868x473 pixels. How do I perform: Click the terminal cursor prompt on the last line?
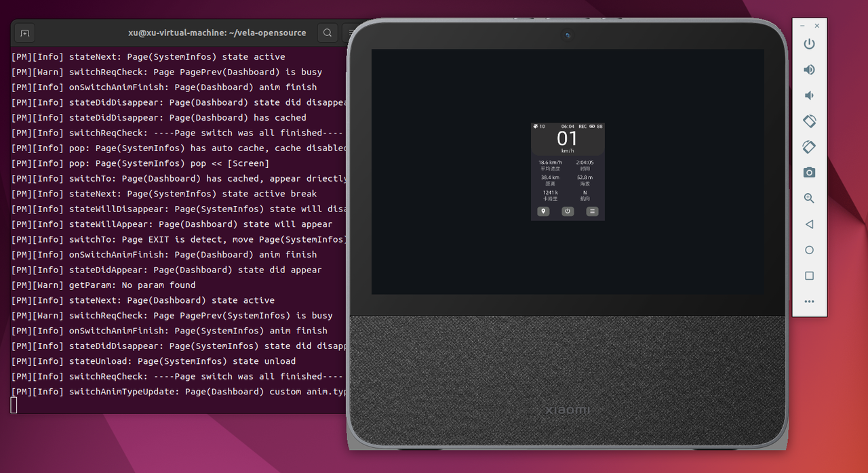click(14, 405)
